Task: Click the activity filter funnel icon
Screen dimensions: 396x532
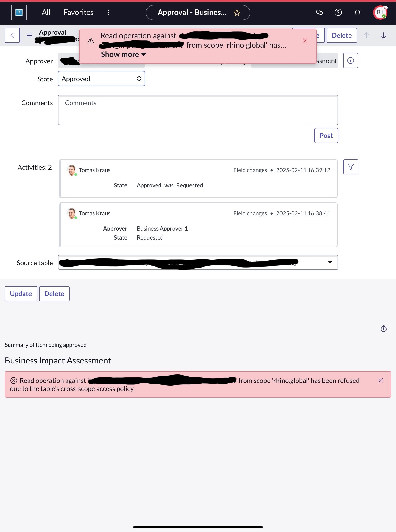Action: click(x=351, y=167)
